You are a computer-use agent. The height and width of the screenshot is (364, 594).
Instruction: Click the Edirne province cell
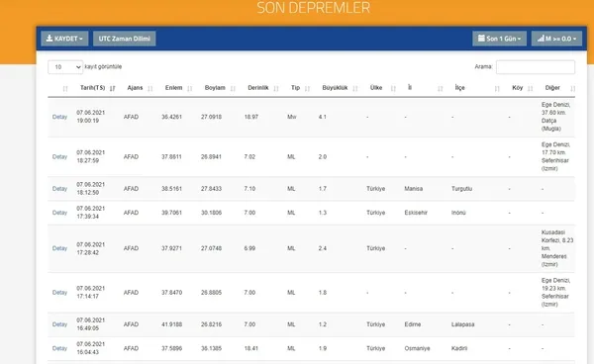click(413, 324)
